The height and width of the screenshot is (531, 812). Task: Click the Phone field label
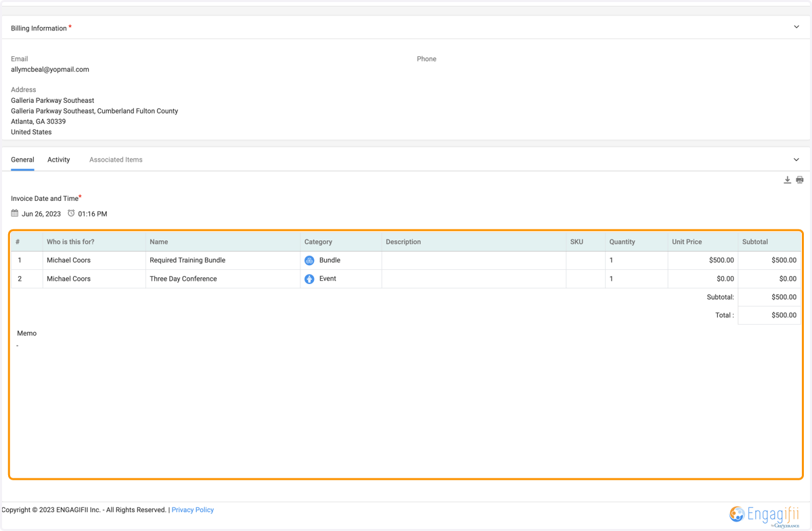tap(426, 59)
